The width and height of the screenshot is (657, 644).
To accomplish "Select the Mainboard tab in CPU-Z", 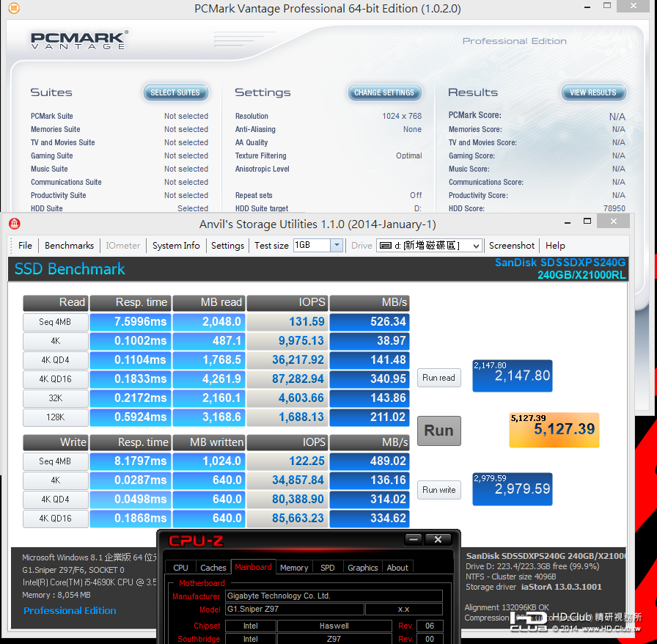I will [253, 567].
